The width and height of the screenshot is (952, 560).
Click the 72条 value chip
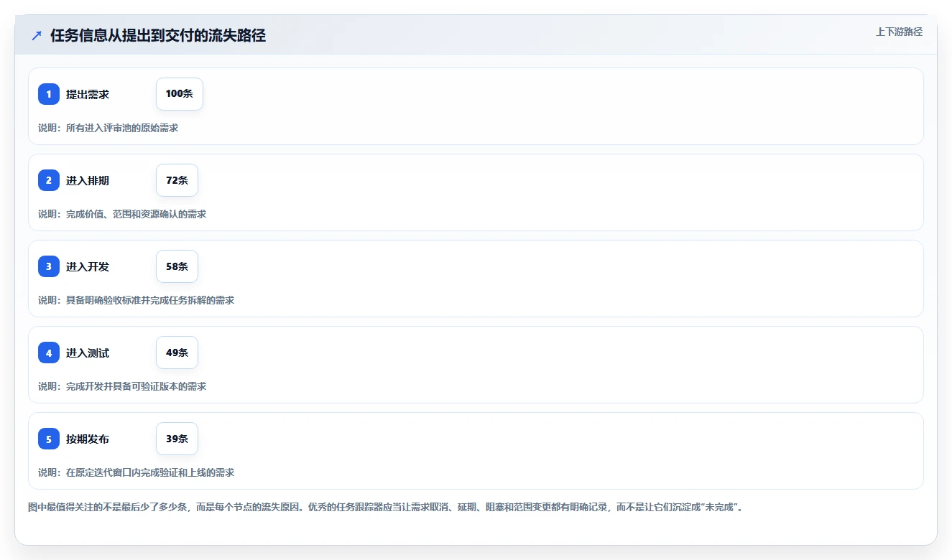pyautogui.click(x=177, y=180)
